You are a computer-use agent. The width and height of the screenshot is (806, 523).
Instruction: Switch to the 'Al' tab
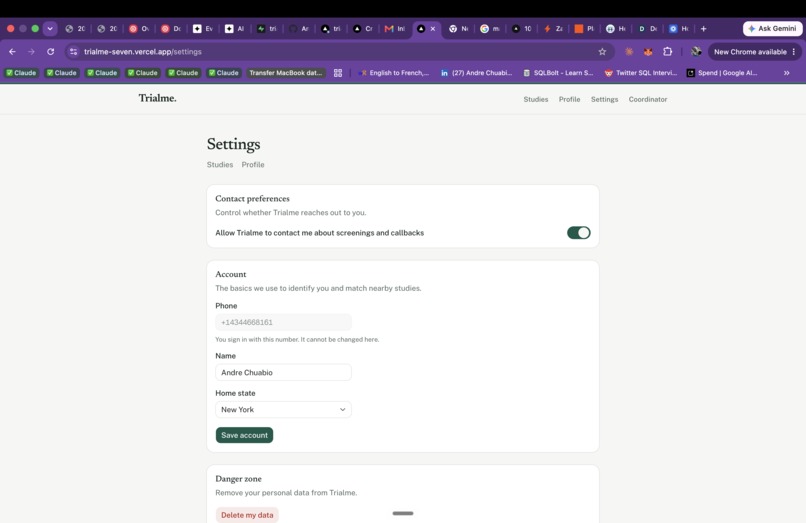click(x=235, y=29)
